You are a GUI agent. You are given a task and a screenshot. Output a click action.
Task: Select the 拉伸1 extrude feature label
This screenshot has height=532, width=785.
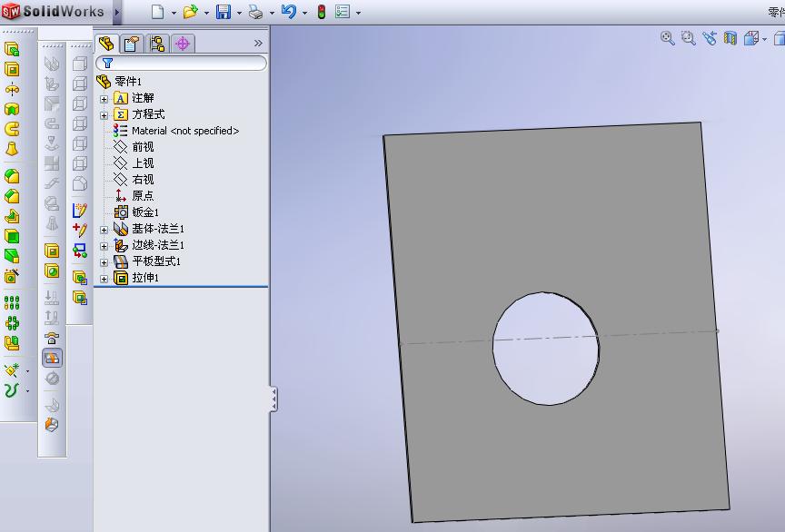tap(145, 277)
